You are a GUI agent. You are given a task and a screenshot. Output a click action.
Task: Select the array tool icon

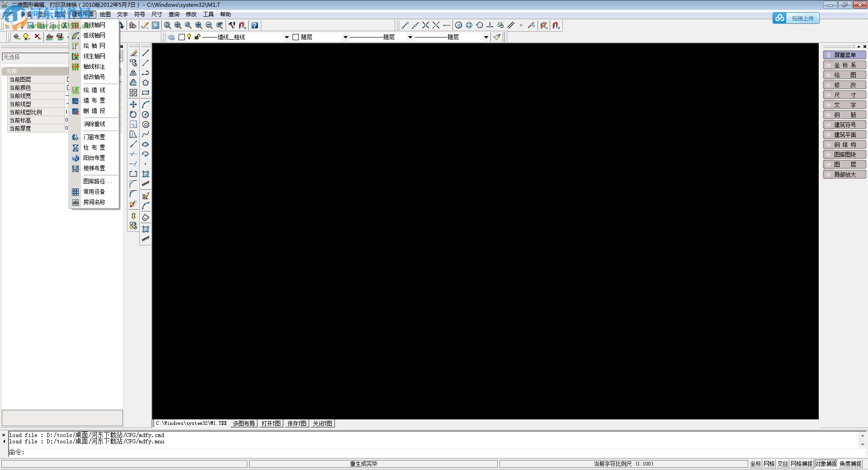coord(133,93)
